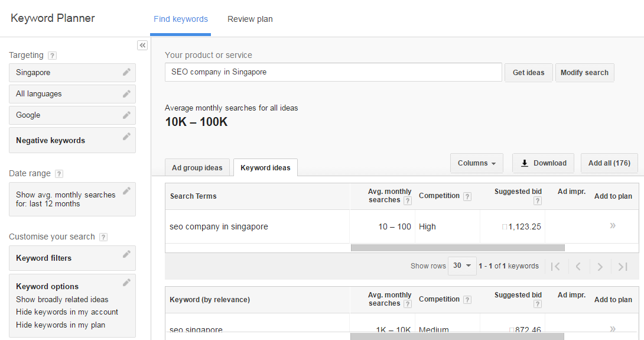Edit Negative keywords with the pencil icon
644x340 pixels.
coord(126,136)
